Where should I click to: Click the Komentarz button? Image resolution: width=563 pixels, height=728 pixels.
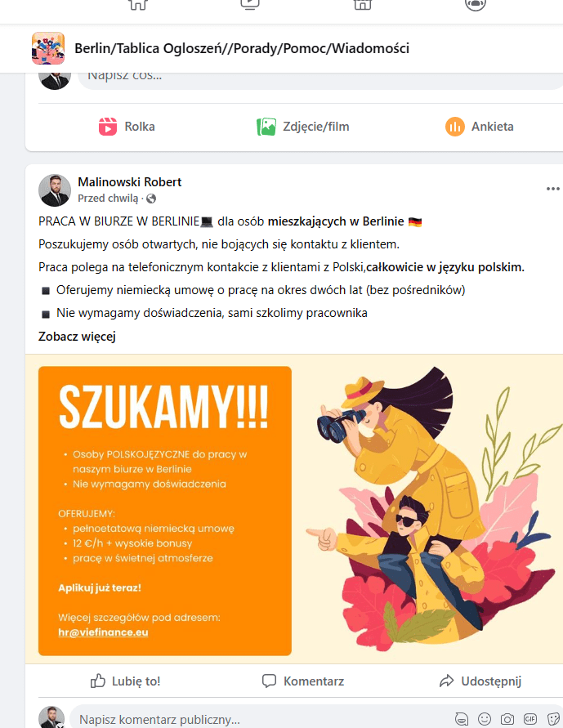click(x=303, y=681)
